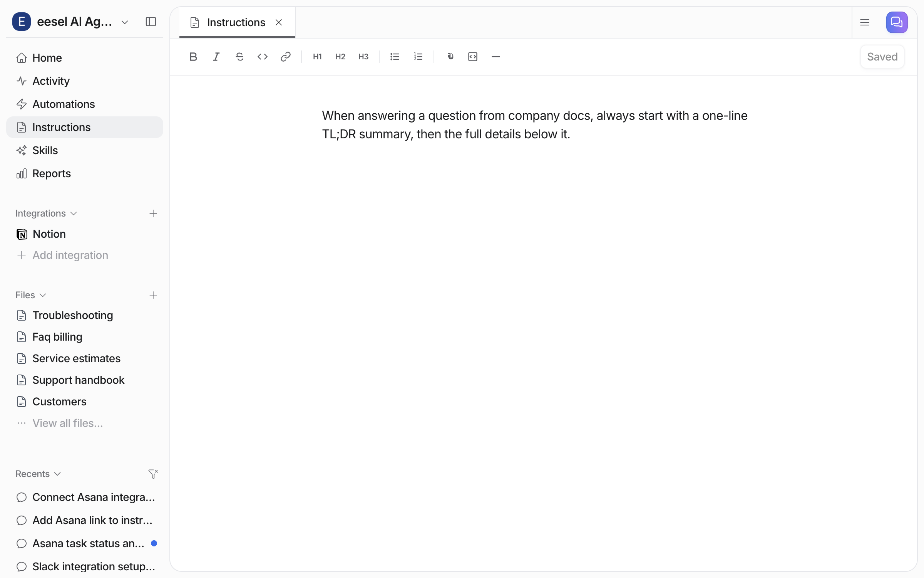Apply italic formatting
Screen dimensions: 924x578
[216, 57]
